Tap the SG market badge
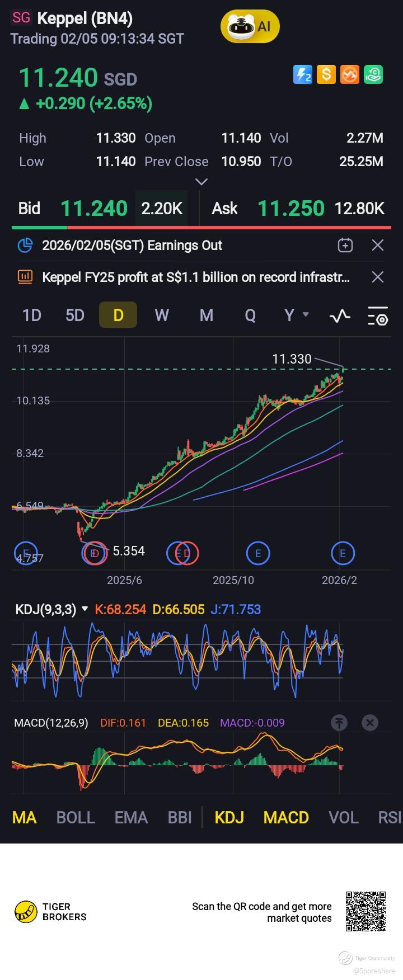 point(21,18)
